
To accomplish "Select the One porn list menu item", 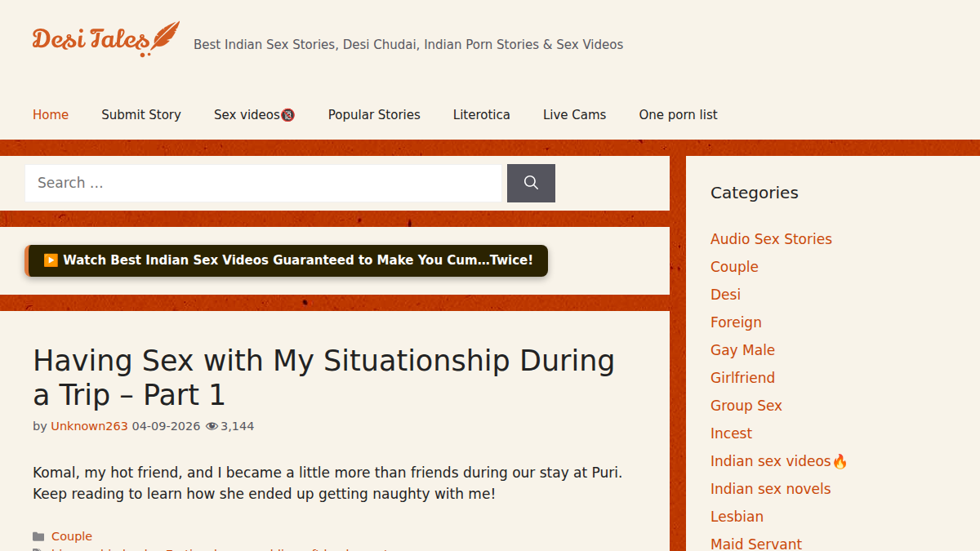I will click(x=678, y=115).
